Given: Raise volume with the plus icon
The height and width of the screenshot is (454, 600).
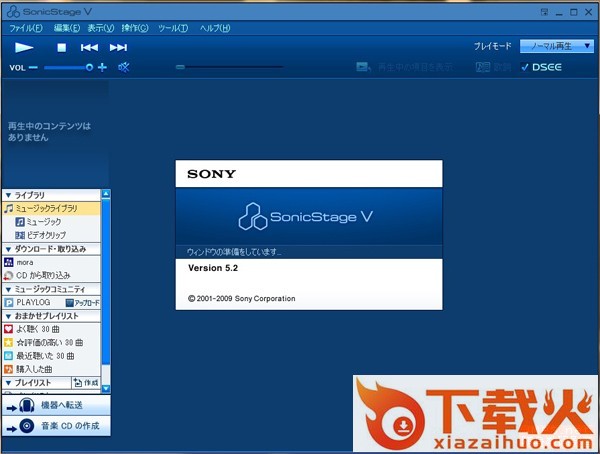Looking at the screenshot, I should 102,68.
